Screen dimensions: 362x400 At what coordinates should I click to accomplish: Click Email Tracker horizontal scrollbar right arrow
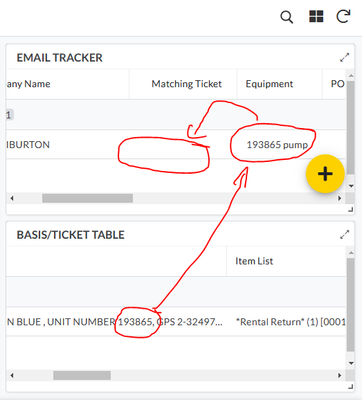340,198
